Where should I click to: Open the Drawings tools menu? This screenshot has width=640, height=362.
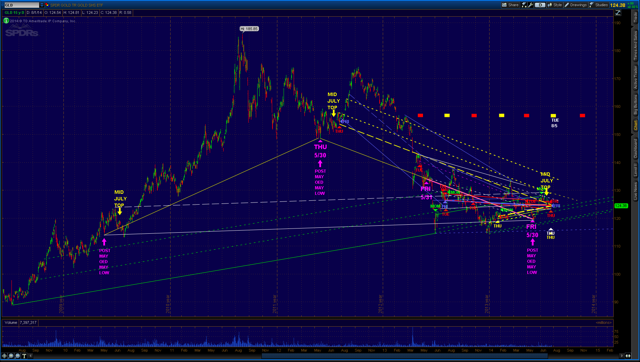[576, 5]
